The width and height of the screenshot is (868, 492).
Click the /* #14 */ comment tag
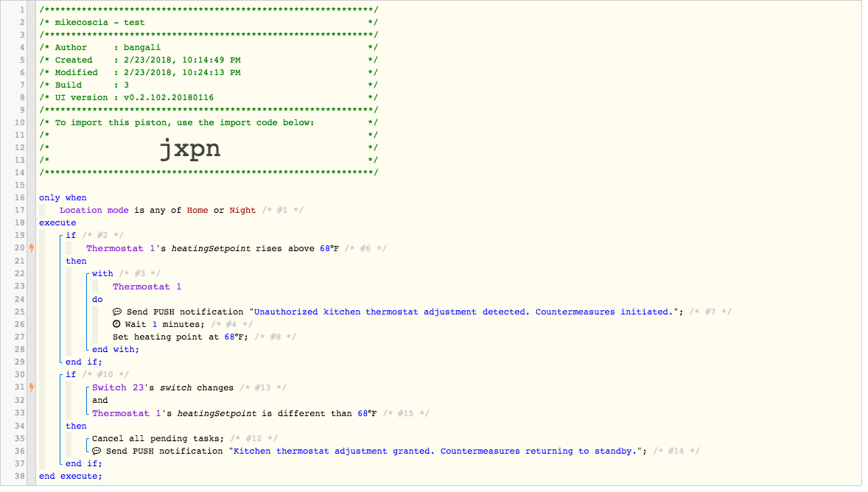[676, 451]
